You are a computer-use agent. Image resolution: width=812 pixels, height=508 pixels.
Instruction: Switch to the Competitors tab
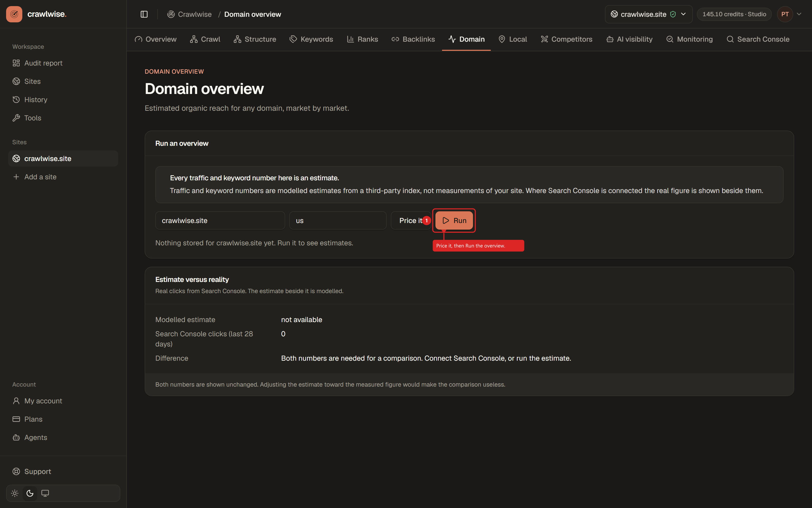tap(566, 39)
